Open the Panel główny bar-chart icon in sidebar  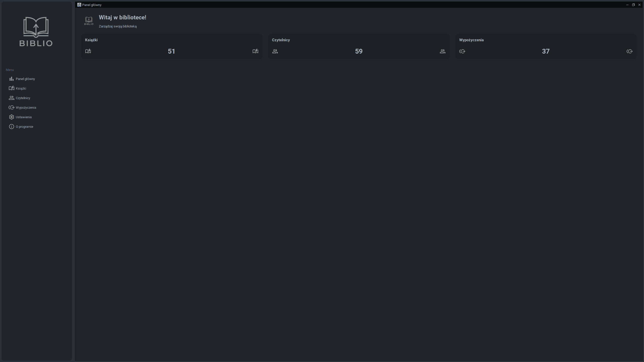tap(11, 79)
